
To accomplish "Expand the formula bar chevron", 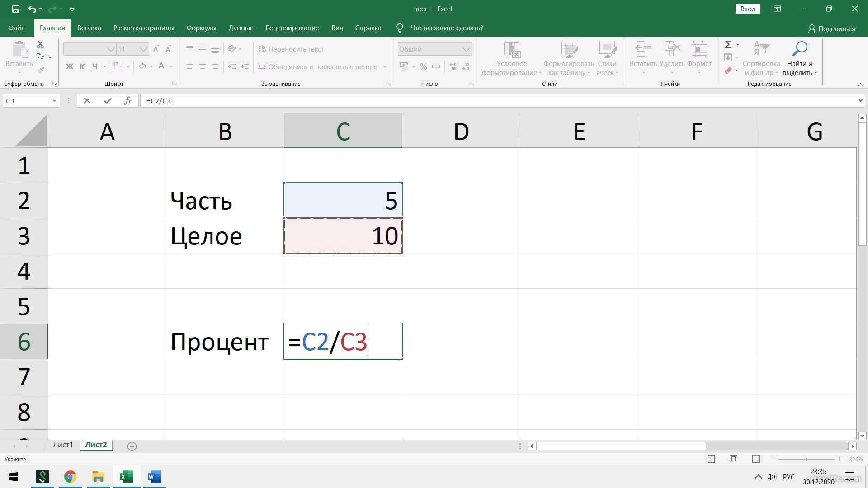I will 860,101.
